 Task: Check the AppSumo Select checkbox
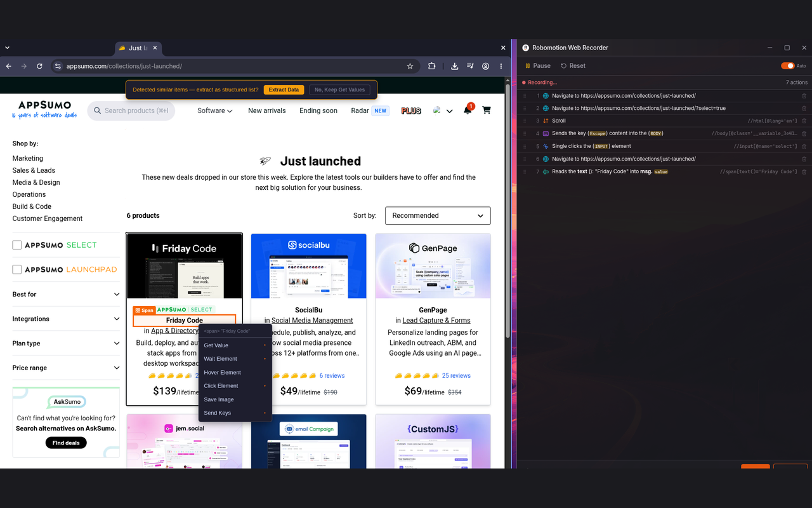[x=17, y=244]
